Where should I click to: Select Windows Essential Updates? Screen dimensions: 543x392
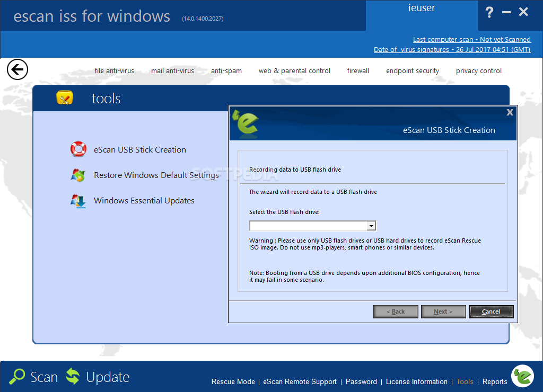pos(144,201)
